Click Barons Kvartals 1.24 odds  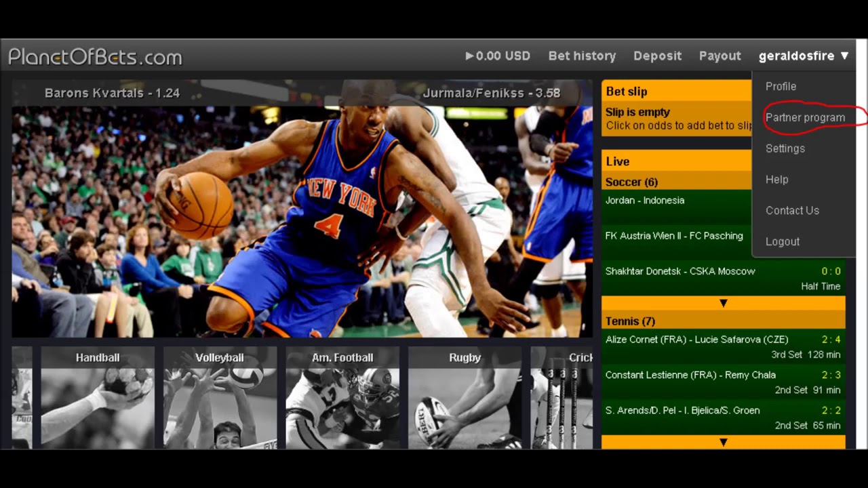(112, 94)
